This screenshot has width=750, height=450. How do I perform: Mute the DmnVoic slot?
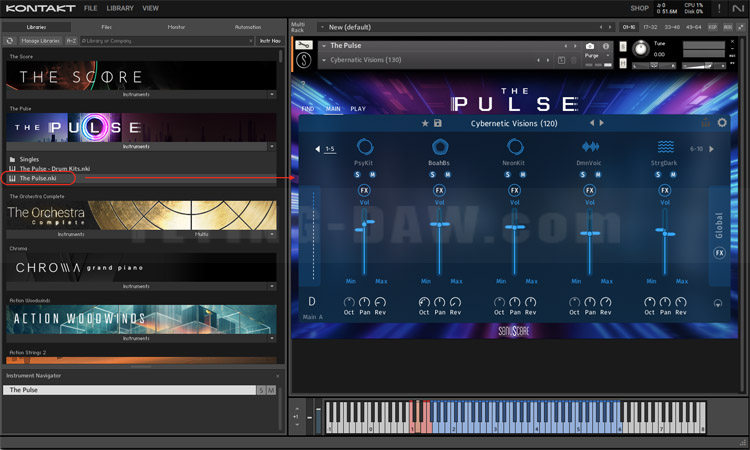click(x=598, y=175)
